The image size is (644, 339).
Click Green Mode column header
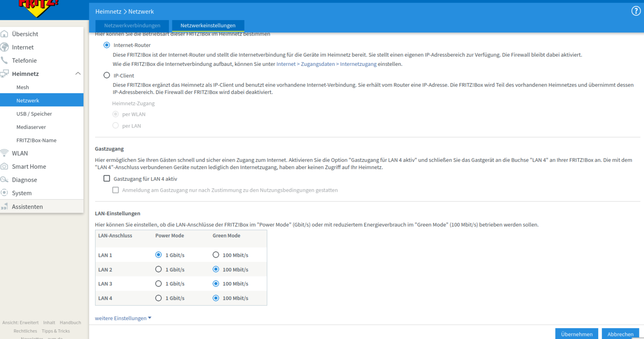pyautogui.click(x=226, y=235)
